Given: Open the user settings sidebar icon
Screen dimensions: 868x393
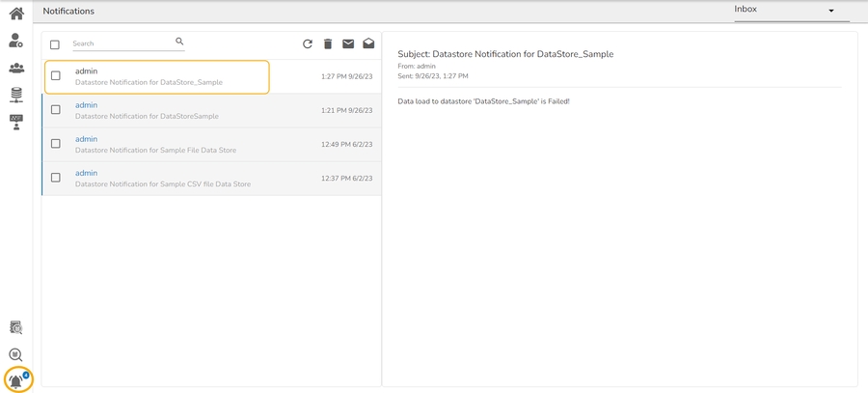Looking at the screenshot, I should pos(16,41).
